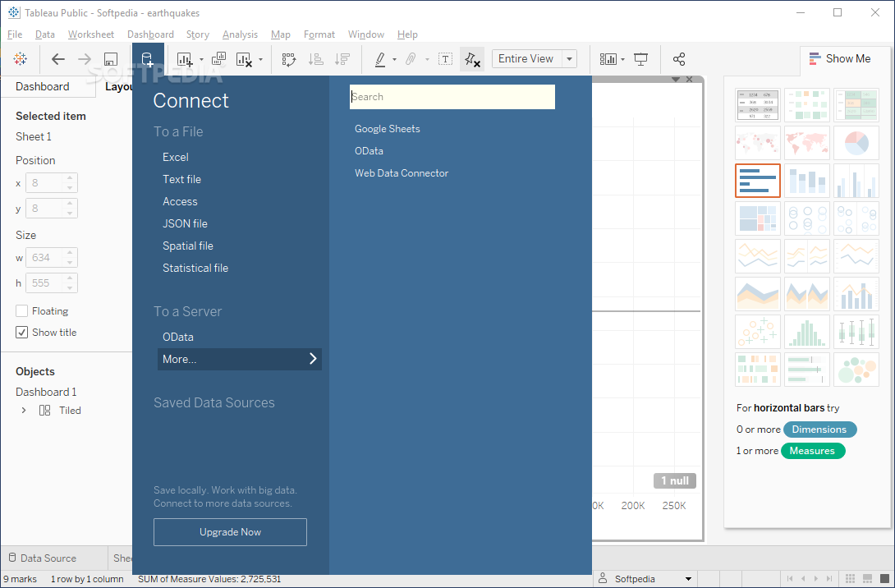The image size is (895, 588).
Task: Click the Show sheet sorter grid icon
Action: (850, 578)
